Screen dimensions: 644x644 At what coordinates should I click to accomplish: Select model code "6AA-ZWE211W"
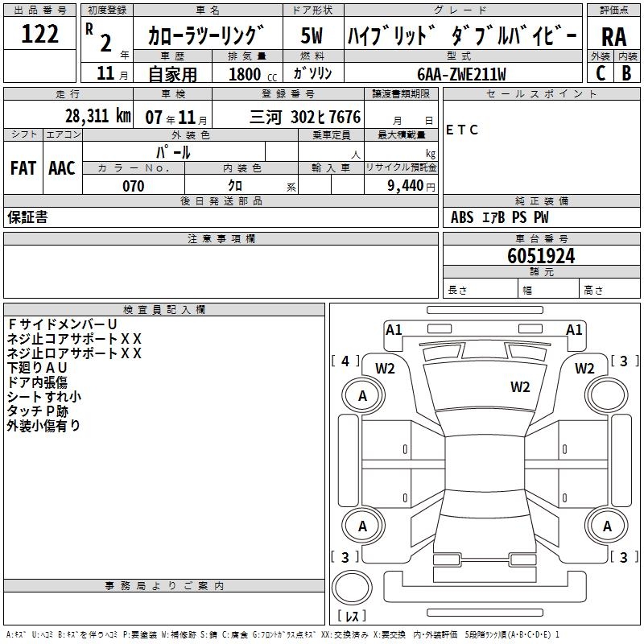pyautogui.click(x=461, y=74)
